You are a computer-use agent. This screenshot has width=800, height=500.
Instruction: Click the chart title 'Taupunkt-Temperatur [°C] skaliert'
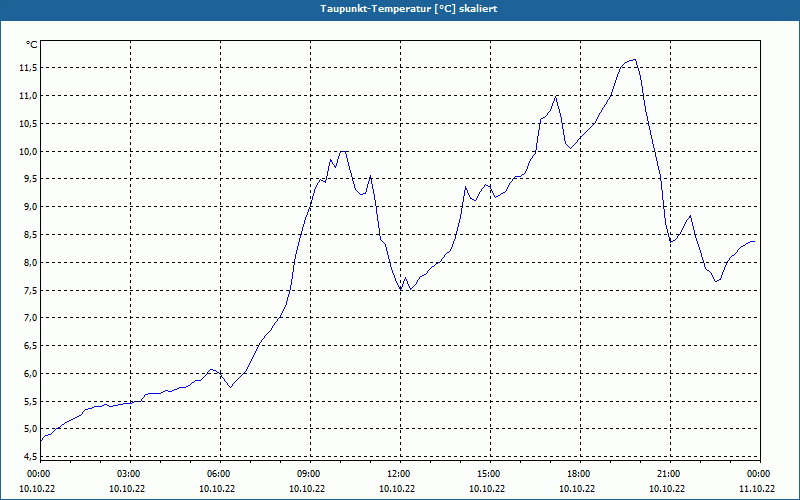409,9
